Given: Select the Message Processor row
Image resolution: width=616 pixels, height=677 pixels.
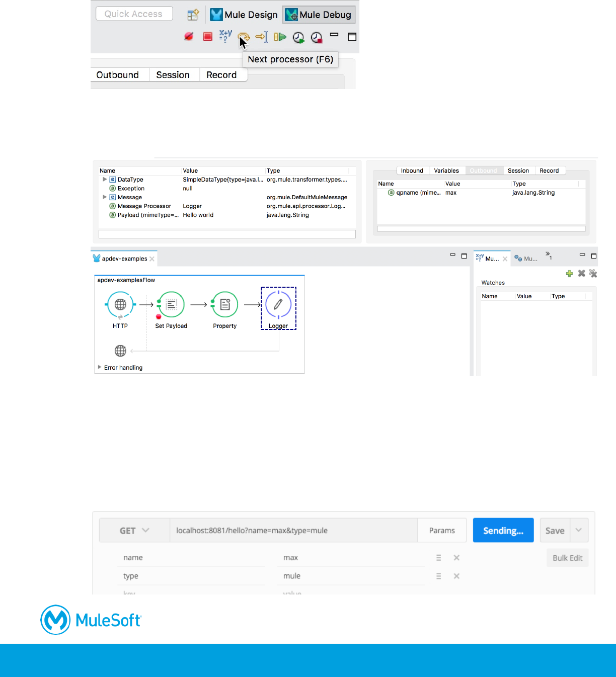Looking at the screenshot, I should point(227,206).
